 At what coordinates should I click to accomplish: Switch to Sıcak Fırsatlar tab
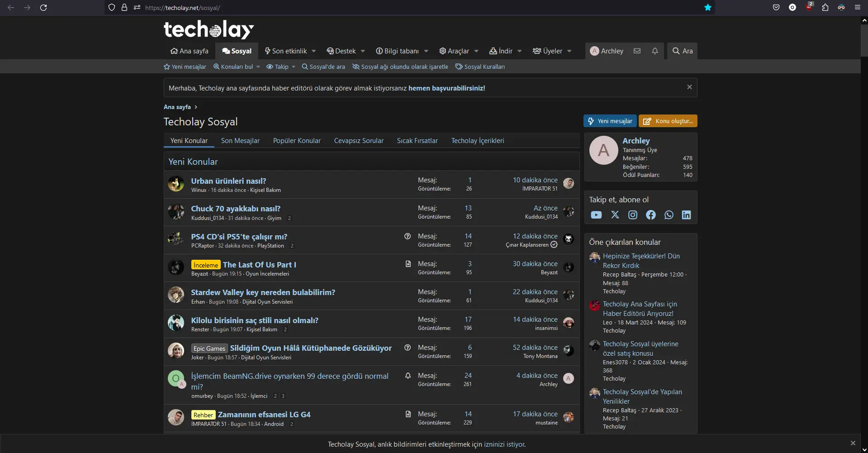pos(417,141)
